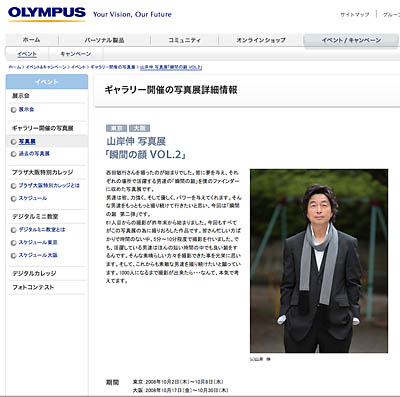Click the 展示会 sidebar heading
Viewport: 400px width, 397px height.
coord(21,96)
